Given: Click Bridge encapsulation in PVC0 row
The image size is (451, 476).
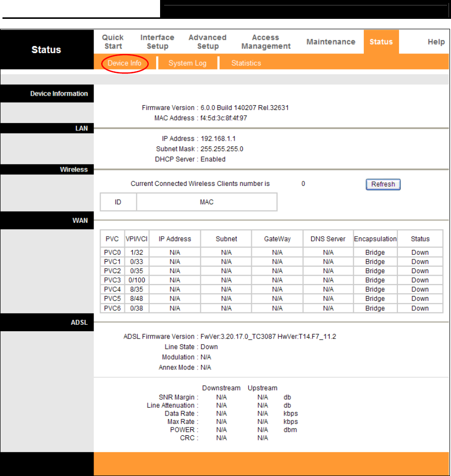Looking at the screenshot, I should pos(375,252).
